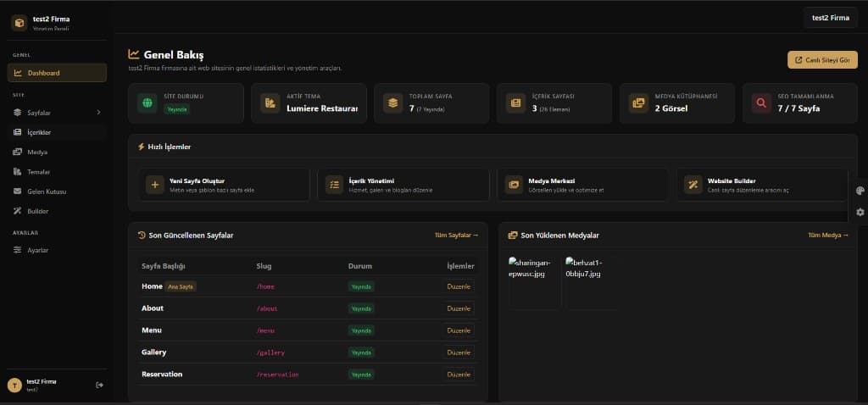The image size is (868, 405).
Task: Click the test2 Firma button in top bar
Action: click(831, 18)
